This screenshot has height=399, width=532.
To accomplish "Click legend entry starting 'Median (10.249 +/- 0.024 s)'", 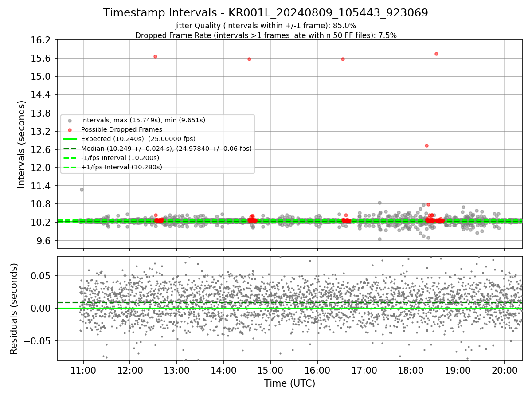I will tap(166, 149).
